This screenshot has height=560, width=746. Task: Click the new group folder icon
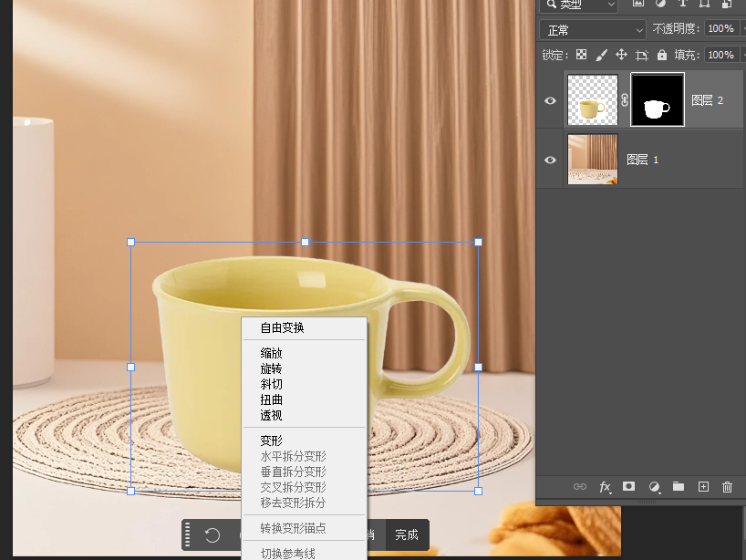(x=679, y=486)
